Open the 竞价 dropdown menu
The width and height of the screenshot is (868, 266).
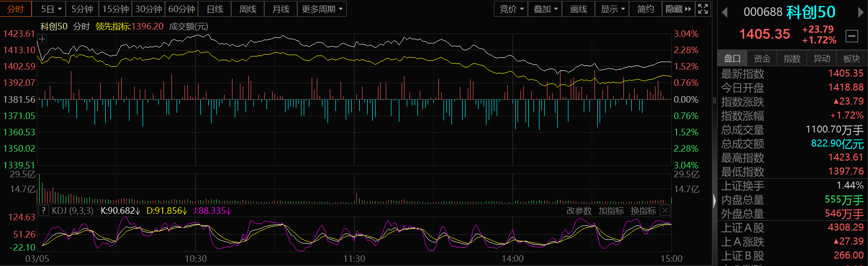tap(511, 9)
